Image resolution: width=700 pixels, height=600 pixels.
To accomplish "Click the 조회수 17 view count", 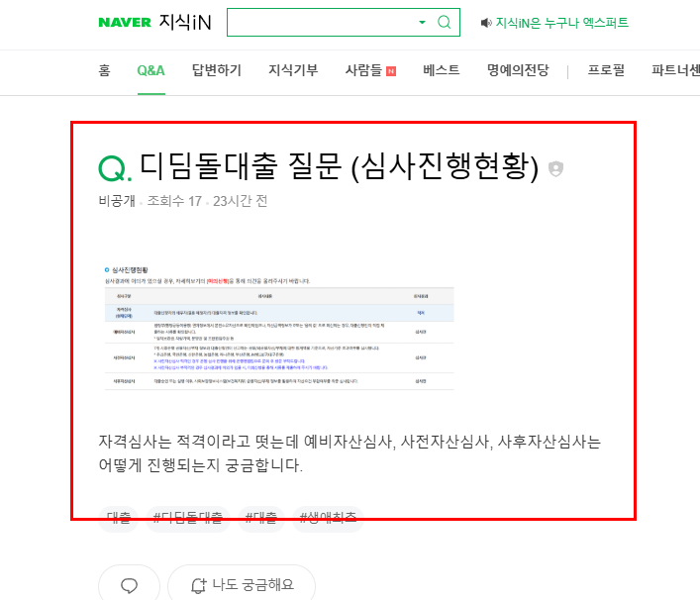I will pos(174,201).
